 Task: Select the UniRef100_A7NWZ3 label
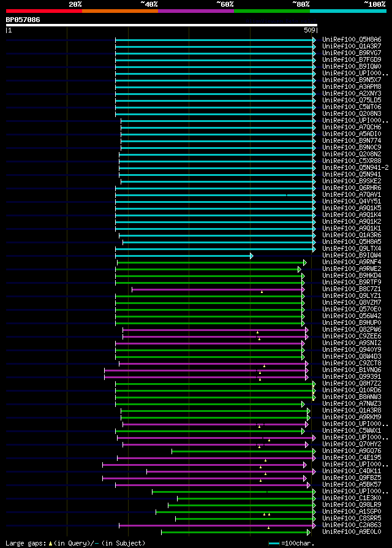(x=352, y=404)
